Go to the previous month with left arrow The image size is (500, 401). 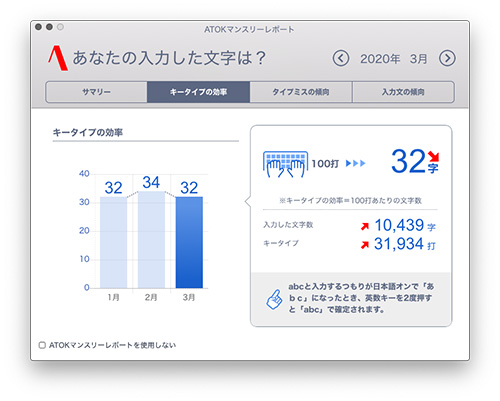pos(341,59)
